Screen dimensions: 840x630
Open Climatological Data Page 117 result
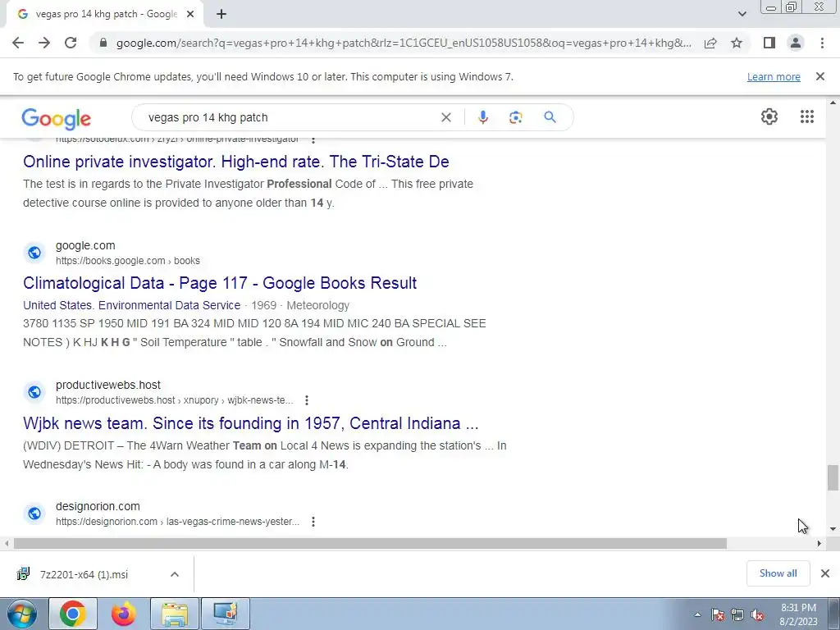pyautogui.click(x=220, y=283)
